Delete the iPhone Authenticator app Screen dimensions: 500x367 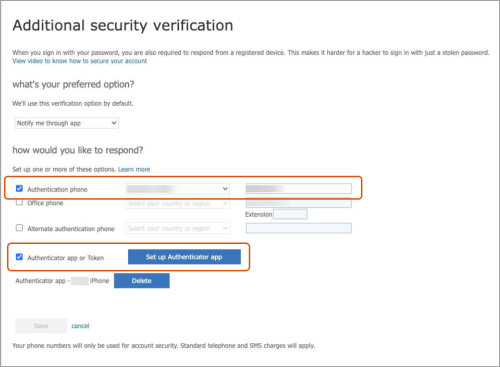pos(142,281)
